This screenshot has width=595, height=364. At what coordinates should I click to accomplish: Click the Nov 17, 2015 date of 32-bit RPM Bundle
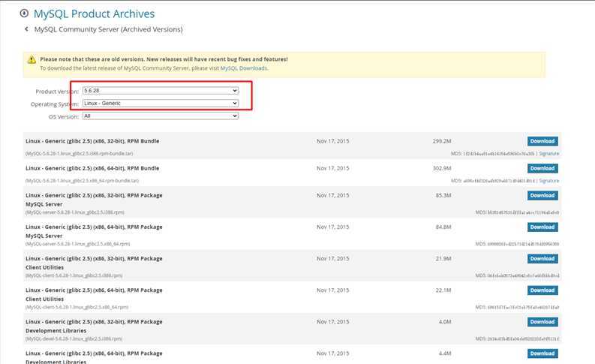333,141
